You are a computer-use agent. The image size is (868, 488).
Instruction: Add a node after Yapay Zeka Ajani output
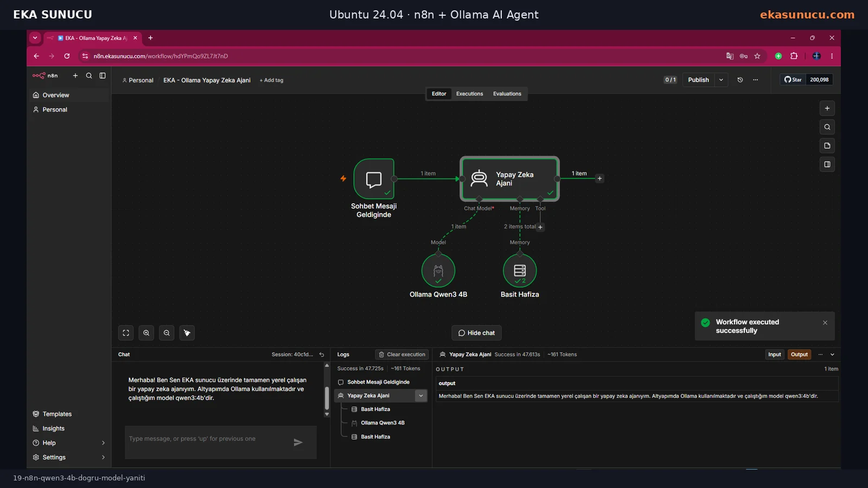click(x=599, y=178)
